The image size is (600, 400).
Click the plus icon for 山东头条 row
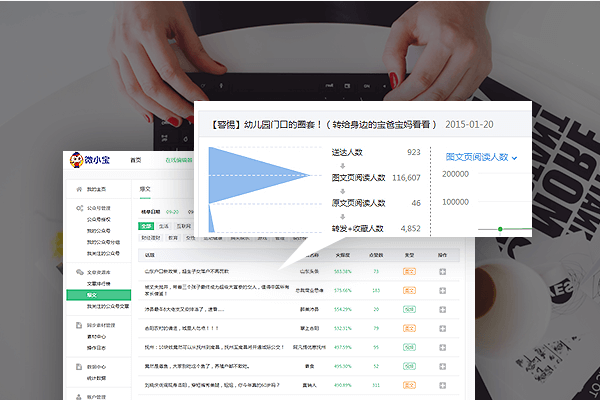(x=443, y=271)
